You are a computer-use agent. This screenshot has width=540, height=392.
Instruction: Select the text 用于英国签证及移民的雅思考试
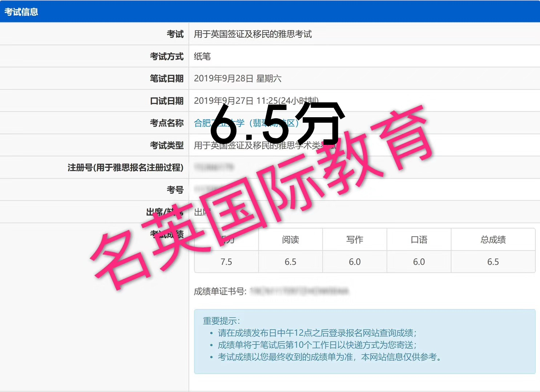pos(253,34)
